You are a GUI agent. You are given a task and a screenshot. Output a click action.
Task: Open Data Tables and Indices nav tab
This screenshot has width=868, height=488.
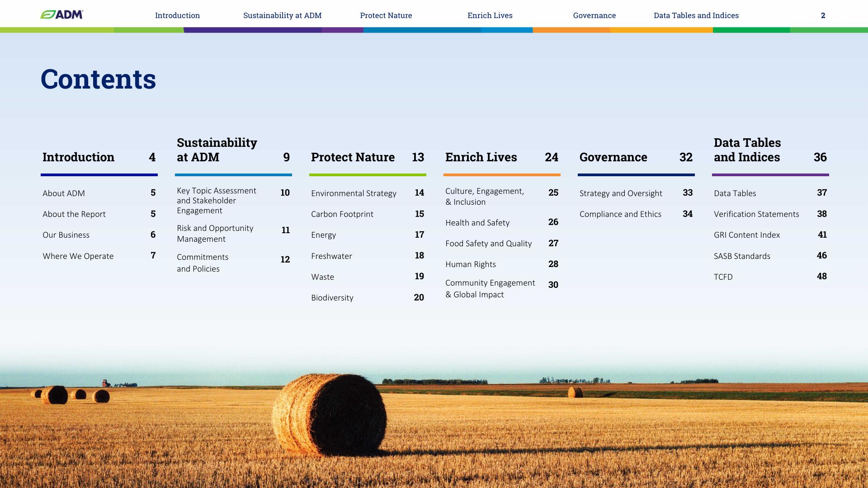click(x=696, y=15)
